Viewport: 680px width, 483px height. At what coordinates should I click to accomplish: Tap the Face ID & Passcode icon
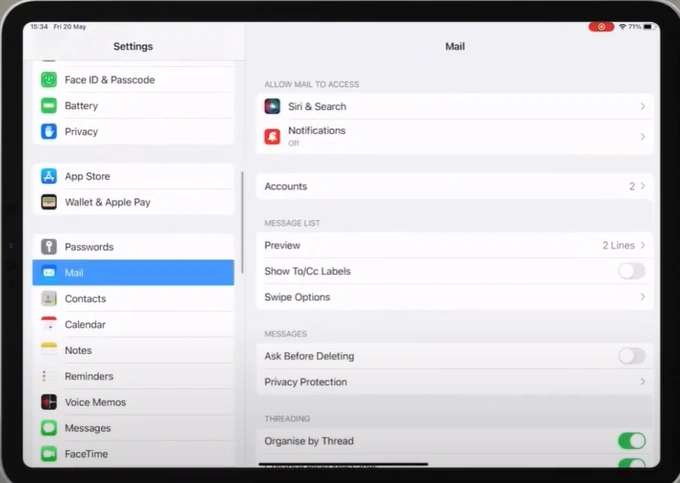click(x=49, y=80)
